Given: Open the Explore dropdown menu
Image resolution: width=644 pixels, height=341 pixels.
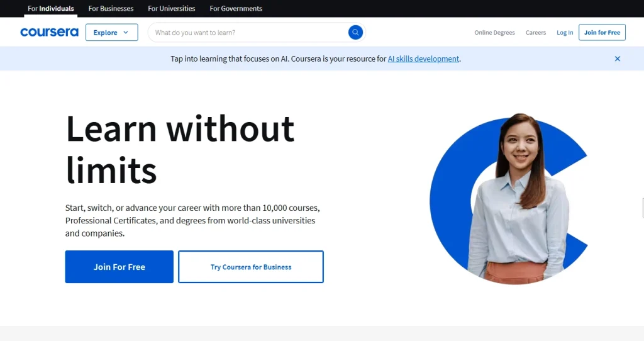Looking at the screenshot, I should pos(111,33).
